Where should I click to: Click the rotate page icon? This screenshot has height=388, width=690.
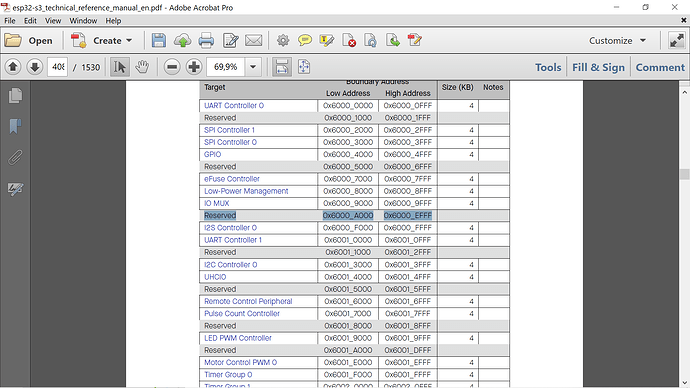pos(371,40)
